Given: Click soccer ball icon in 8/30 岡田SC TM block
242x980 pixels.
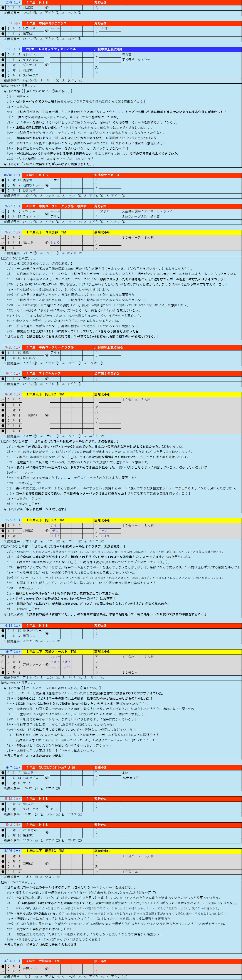Looking at the screenshot, I should pyautogui.click(x=47, y=415).
